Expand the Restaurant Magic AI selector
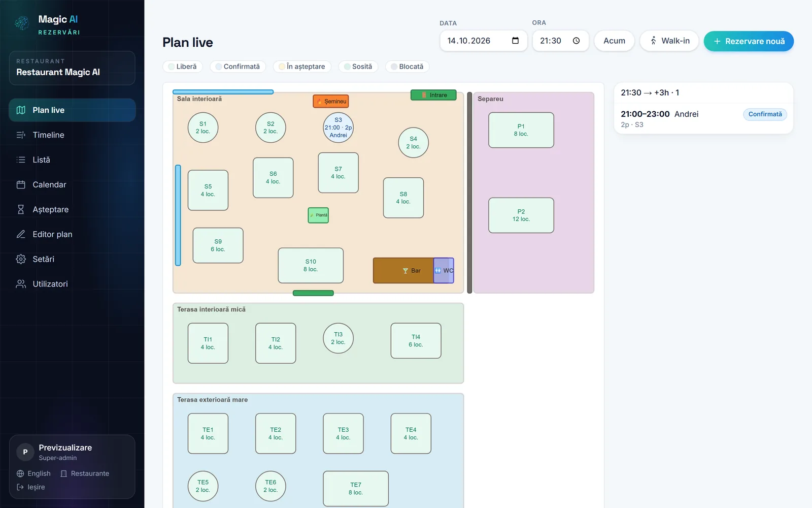Viewport: 812px width, 508px height. [x=72, y=68]
